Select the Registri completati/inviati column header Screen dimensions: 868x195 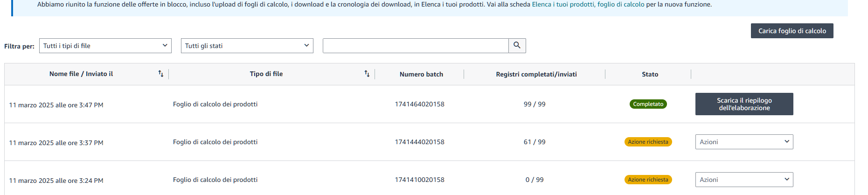click(x=536, y=74)
